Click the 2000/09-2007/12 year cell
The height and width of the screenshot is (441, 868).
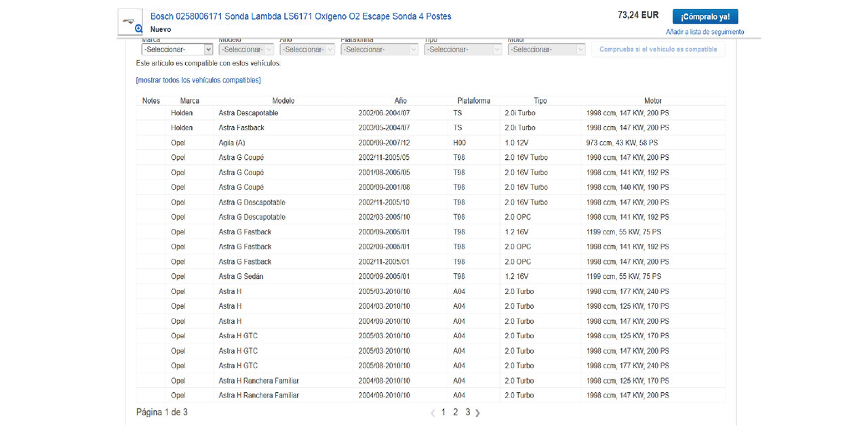click(x=384, y=143)
